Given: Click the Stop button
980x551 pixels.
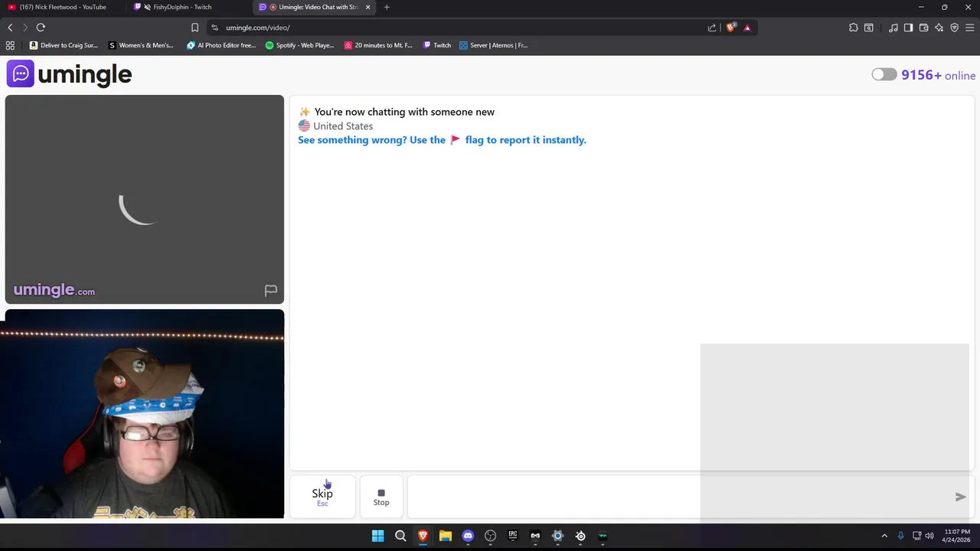Looking at the screenshot, I should click(381, 497).
